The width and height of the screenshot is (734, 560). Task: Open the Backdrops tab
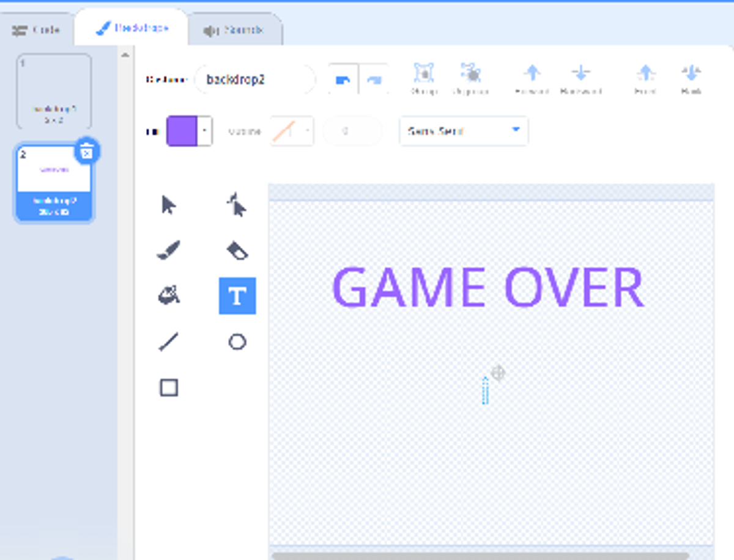tap(132, 28)
